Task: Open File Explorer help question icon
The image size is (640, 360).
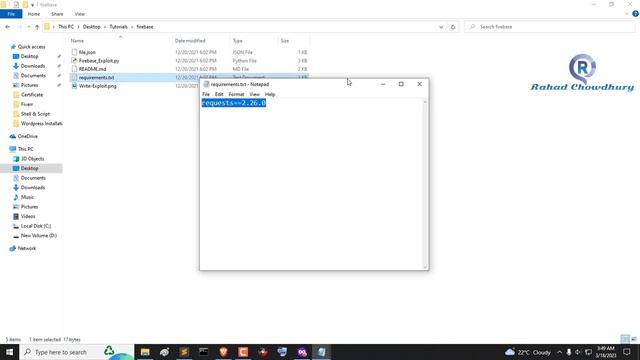Action: point(635,14)
